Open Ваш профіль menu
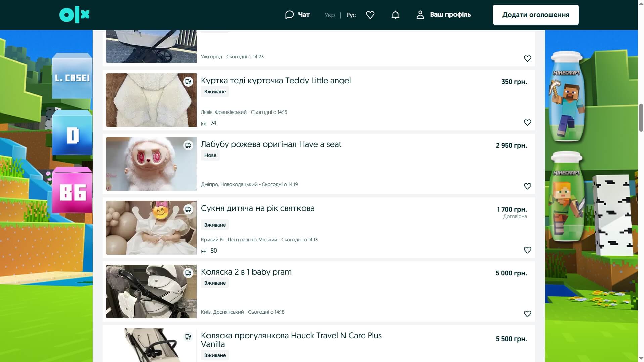 point(444,15)
